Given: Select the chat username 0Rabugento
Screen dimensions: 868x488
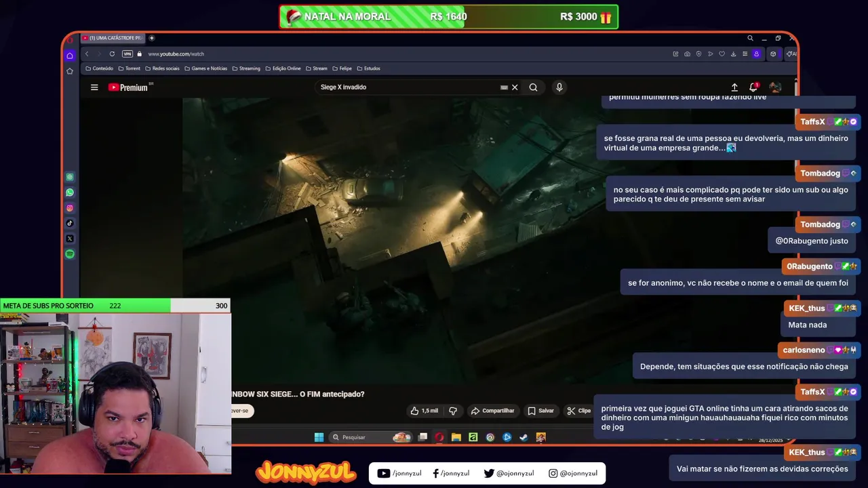Looking at the screenshot, I should click(x=810, y=266).
